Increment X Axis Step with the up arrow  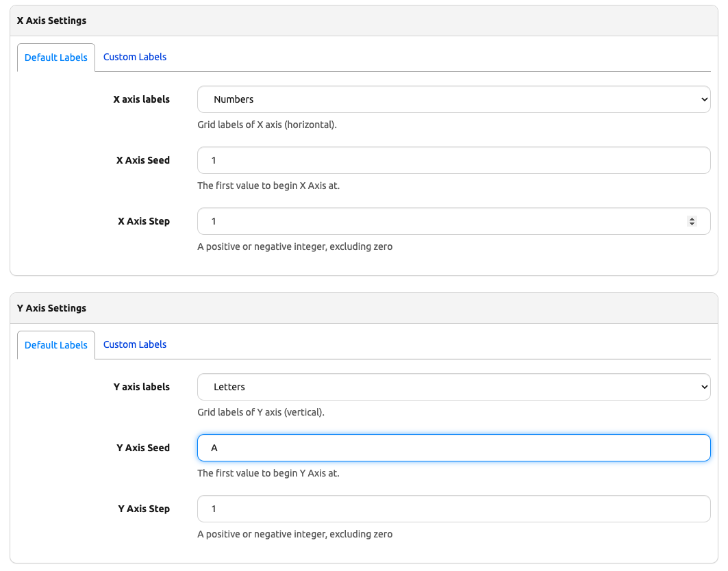(692, 218)
